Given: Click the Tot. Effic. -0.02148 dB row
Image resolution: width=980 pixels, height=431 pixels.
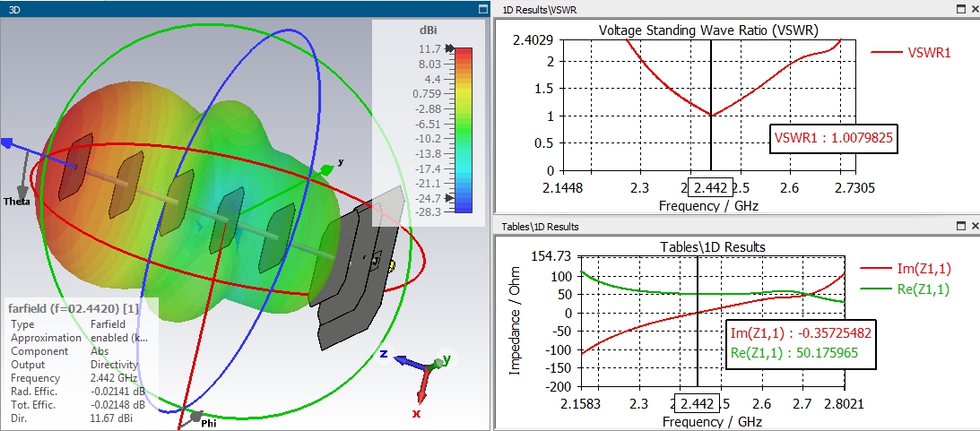Looking at the screenshot, I should coord(77,405).
